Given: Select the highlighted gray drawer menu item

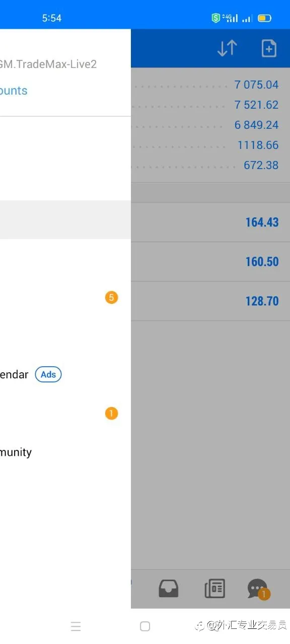Looking at the screenshot, I should click(65, 220).
